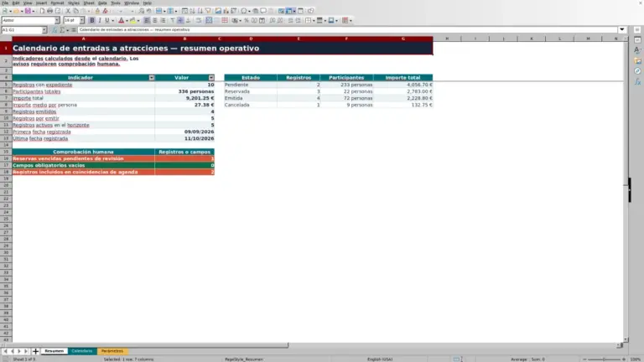Open the Font Name dropdown
The image size is (644, 362).
[x=57, y=20]
